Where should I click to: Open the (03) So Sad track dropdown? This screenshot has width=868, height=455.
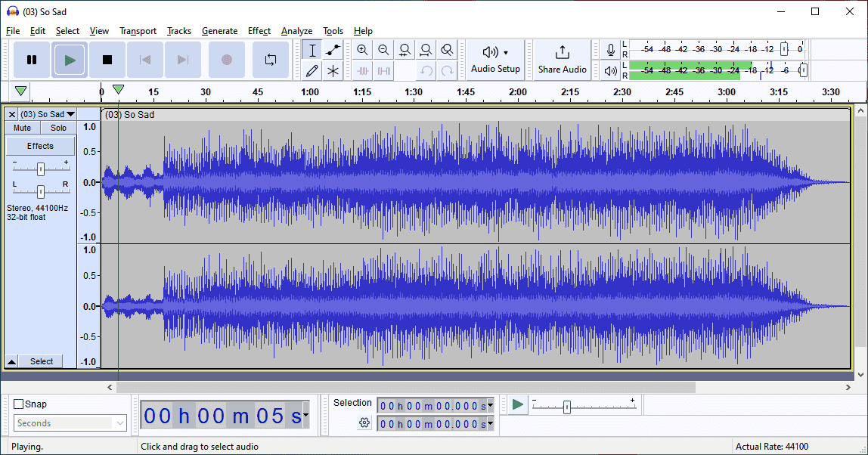point(48,114)
